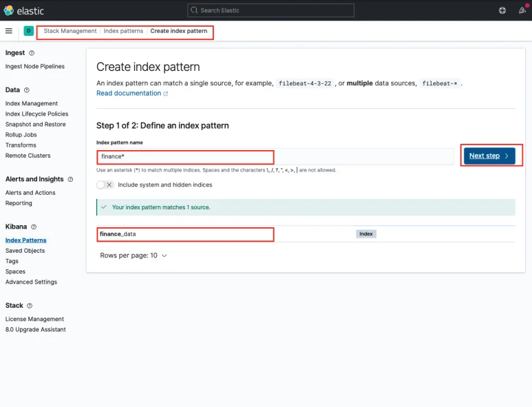Toggle Include system and hidden indices
Screen dimensions: 532x407
105,185
